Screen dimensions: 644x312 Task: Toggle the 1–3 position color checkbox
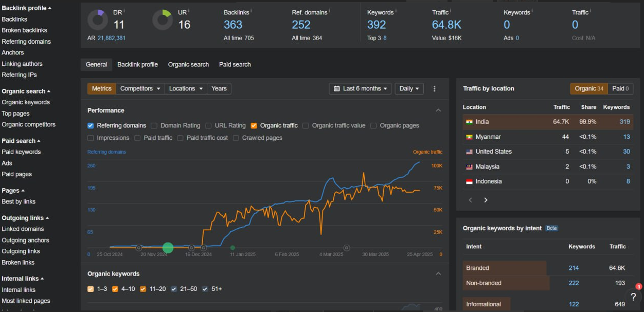tap(91, 289)
